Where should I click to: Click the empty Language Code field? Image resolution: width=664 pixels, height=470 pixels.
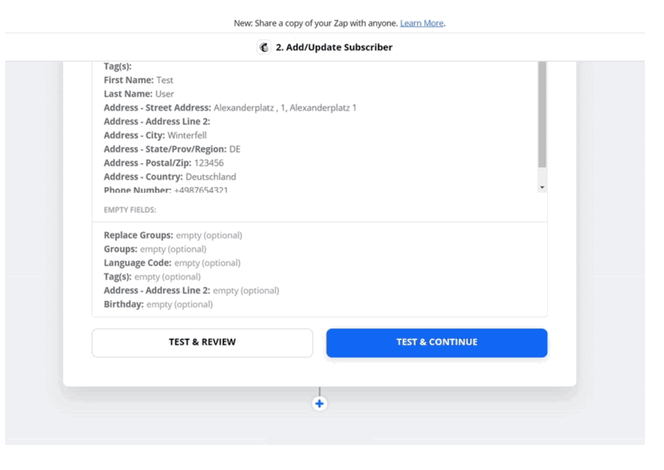coord(172,263)
